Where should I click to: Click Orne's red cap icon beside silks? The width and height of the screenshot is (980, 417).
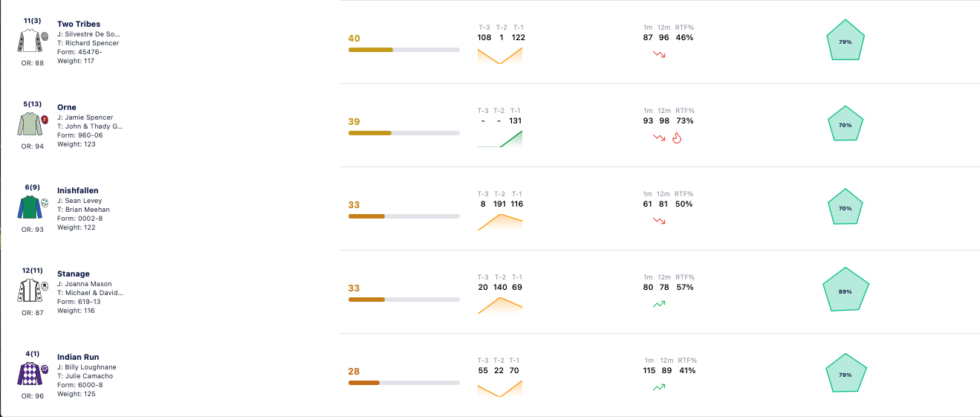tap(45, 119)
